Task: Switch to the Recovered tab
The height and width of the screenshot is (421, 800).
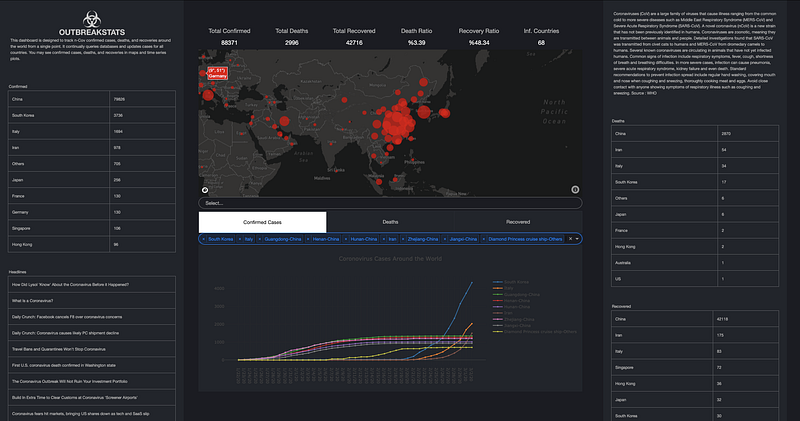Action: (x=518, y=222)
